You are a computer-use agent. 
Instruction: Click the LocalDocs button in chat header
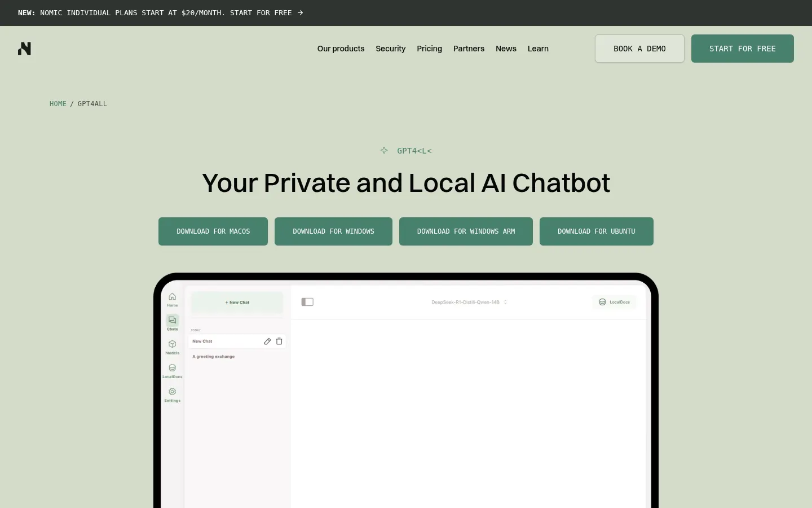[614, 302]
